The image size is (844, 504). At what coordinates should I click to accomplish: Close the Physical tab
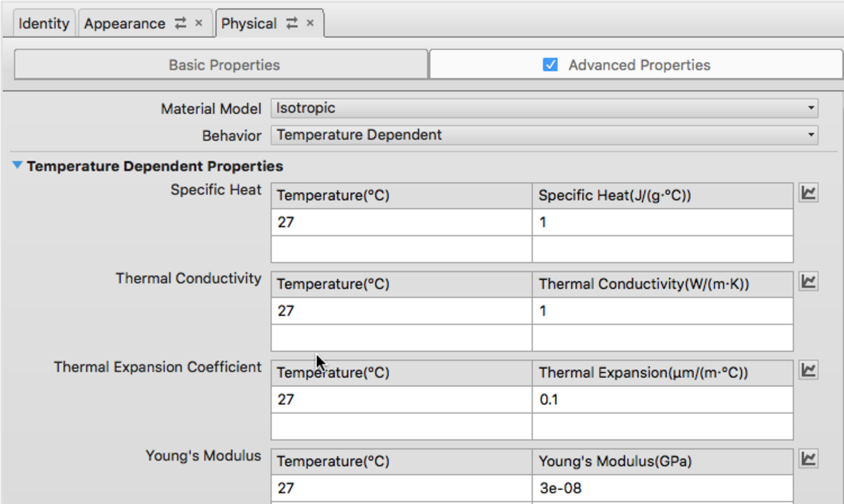(x=310, y=23)
